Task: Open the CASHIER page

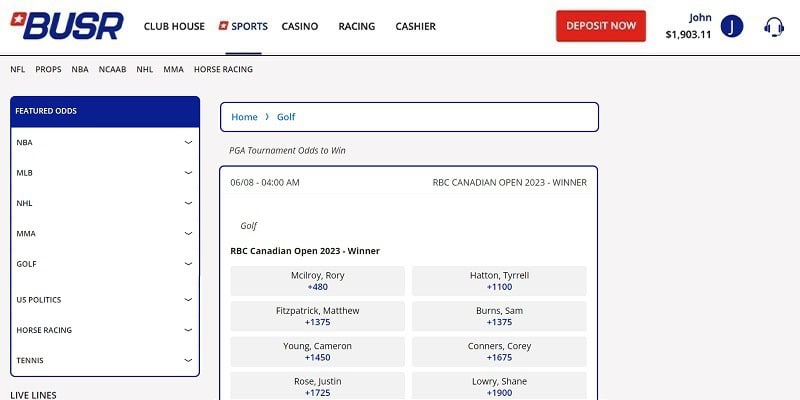Action: pyautogui.click(x=416, y=26)
